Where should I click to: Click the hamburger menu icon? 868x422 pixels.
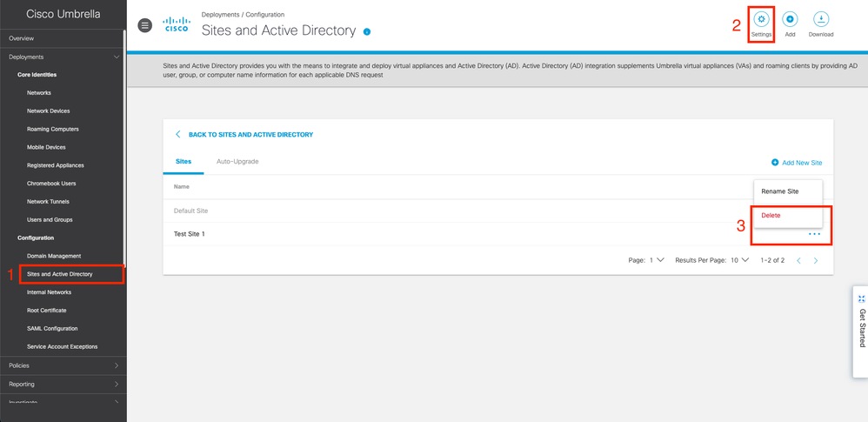click(x=145, y=25)
